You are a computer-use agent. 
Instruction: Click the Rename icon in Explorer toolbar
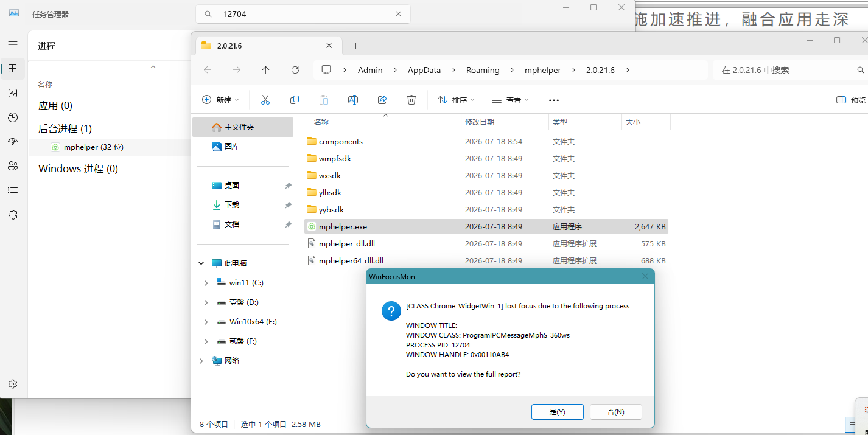(353, 100)
